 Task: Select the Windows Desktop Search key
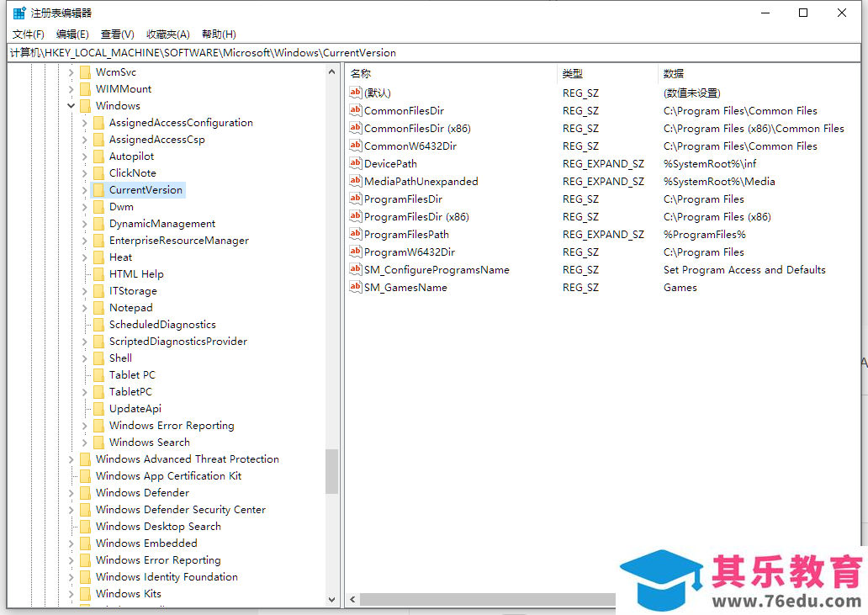[x=158, y=527]
